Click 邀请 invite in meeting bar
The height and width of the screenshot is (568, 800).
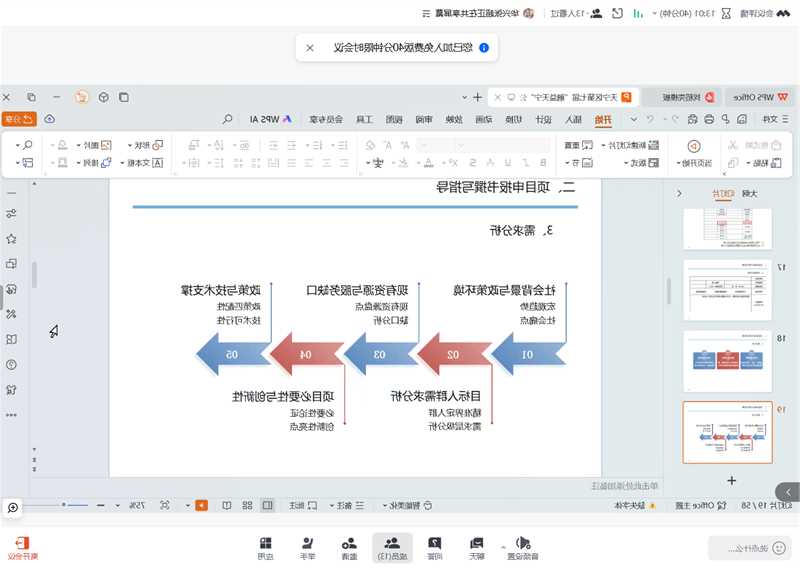[349, 548]
